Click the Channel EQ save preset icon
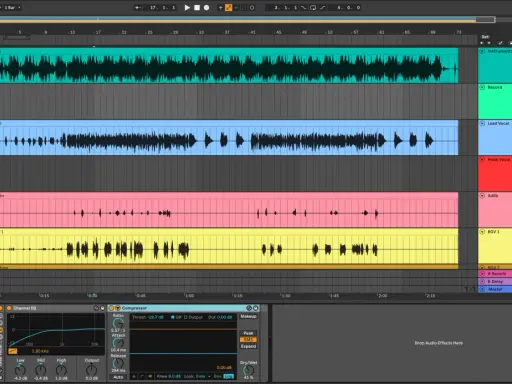Viewport: 512px width, 384px height. pos(102,308)
